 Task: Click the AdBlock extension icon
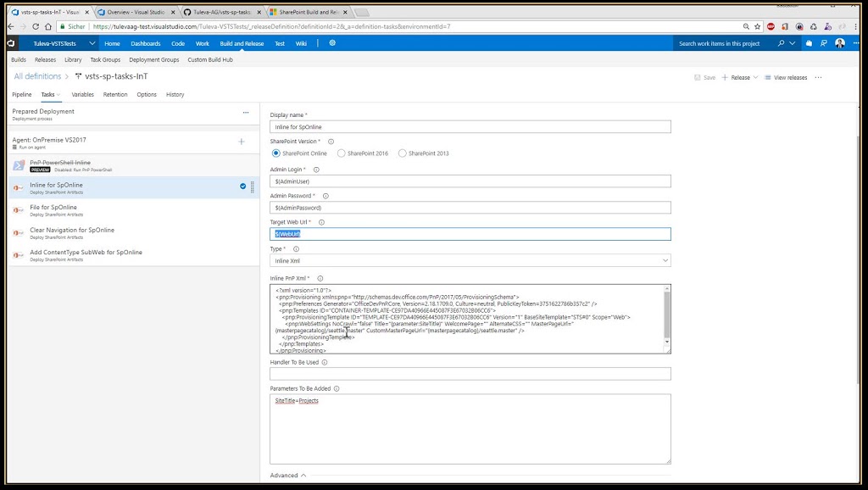coord(771,26)
